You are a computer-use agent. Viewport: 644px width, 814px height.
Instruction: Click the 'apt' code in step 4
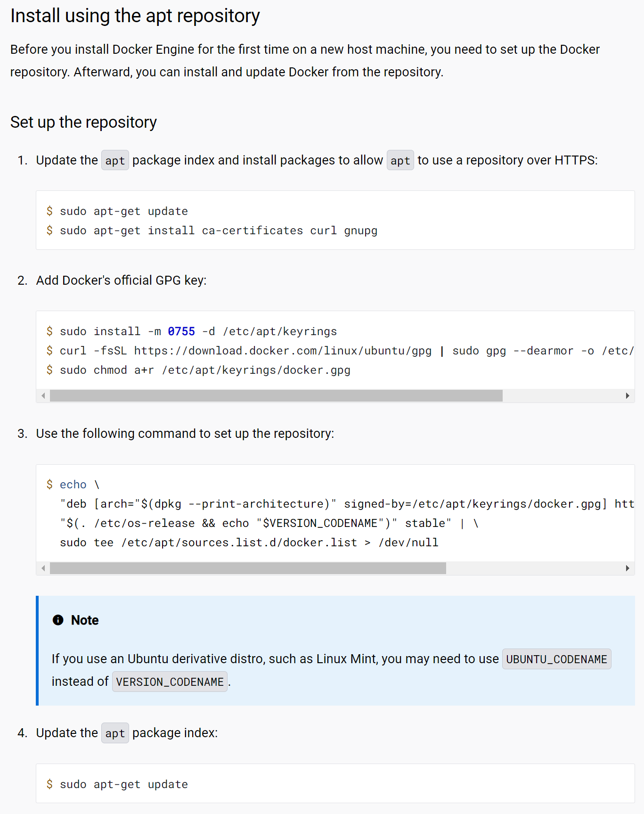pyautogui.click(x=115, y=733)
